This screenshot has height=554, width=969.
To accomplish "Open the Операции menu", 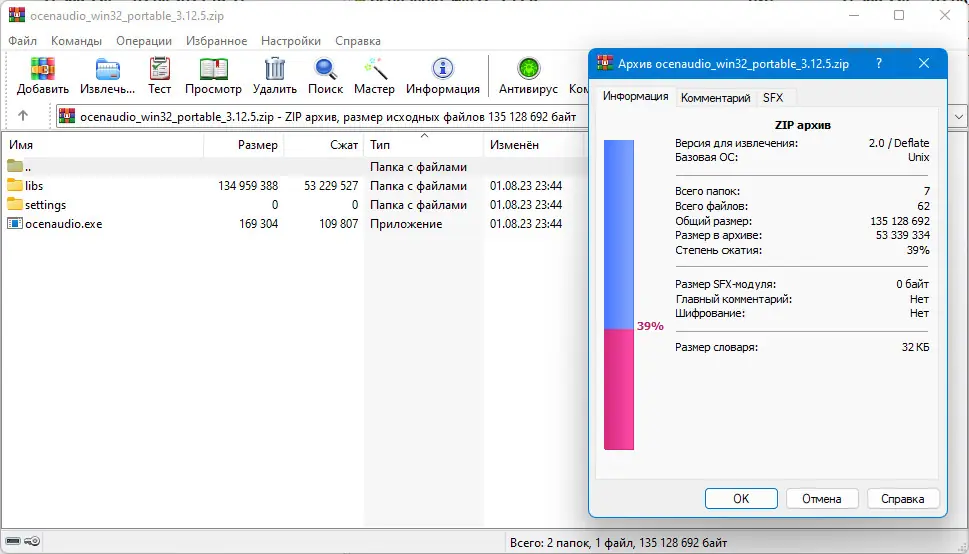I will click(144, 41).
